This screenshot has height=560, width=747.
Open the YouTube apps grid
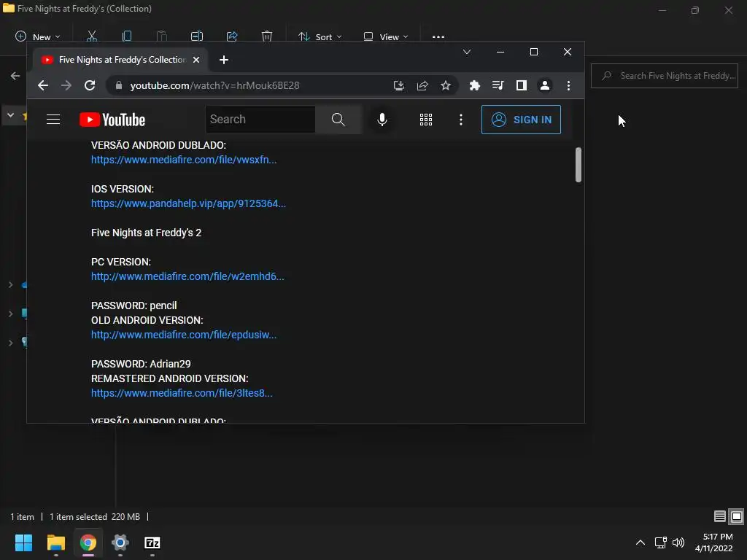pyautogui.click(x=426, y=120)
